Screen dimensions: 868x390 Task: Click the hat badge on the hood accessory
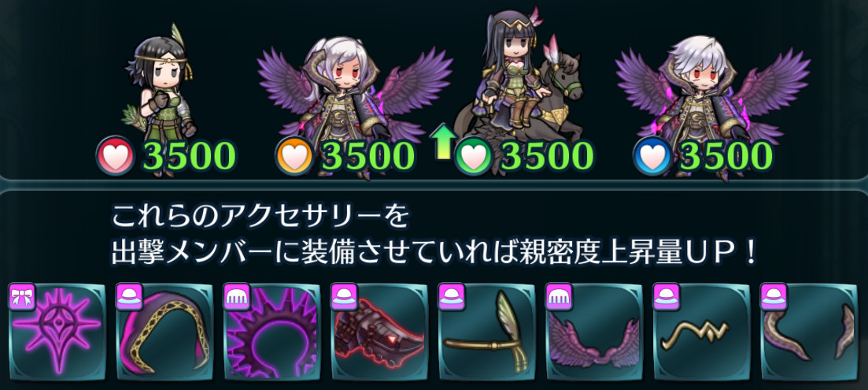130,295
